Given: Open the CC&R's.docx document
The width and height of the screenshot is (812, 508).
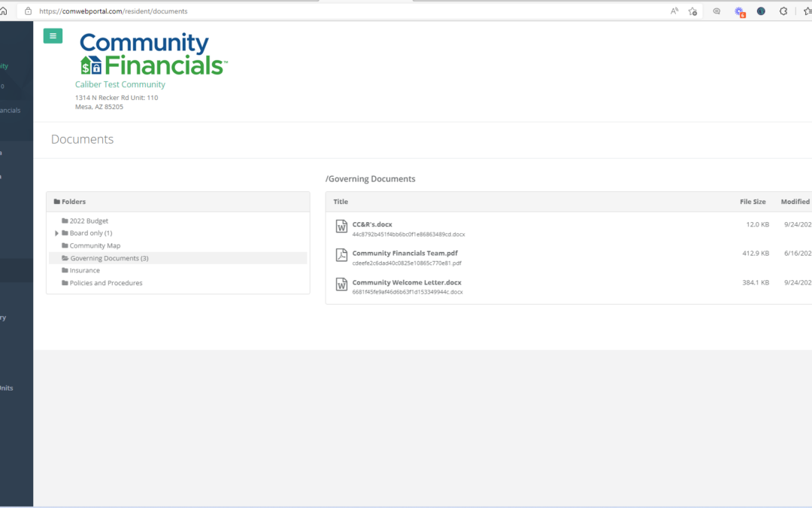Looking at the screenshot, I should coord(372,224).
